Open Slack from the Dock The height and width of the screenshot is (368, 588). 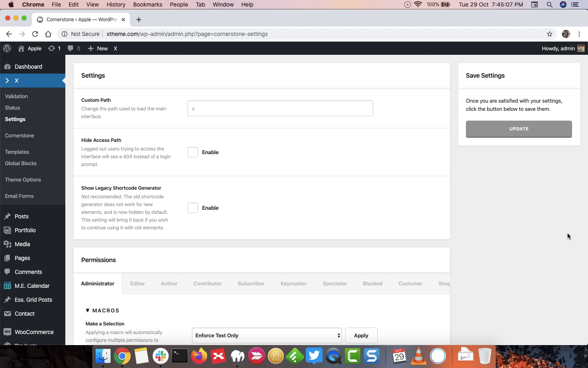point(160,356)
